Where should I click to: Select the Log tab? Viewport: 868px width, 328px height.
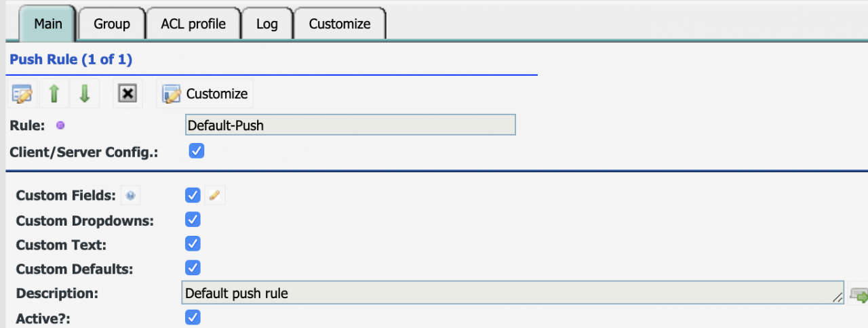[267, 24]
